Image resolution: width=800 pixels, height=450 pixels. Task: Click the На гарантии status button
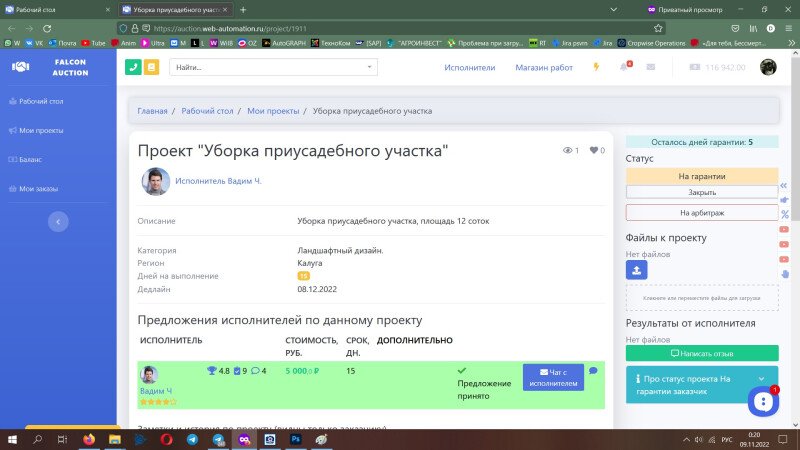pyautogui.click(x=702, y=176)
